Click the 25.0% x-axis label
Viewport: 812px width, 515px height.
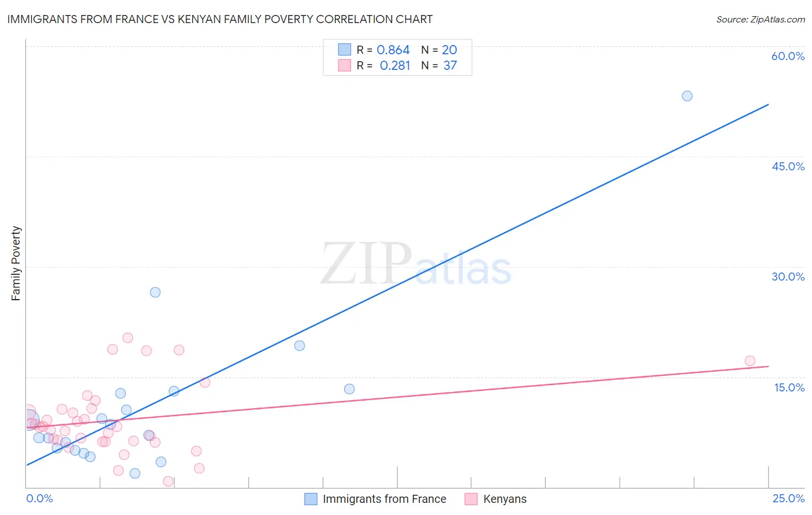click(x=788, y=498)
